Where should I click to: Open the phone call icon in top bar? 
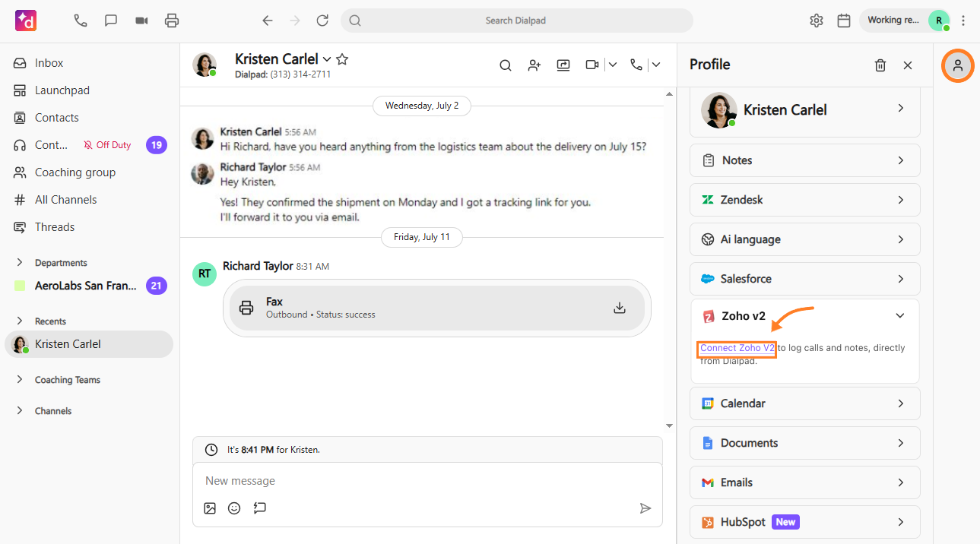pyautogui.click(x=81, y=21)
